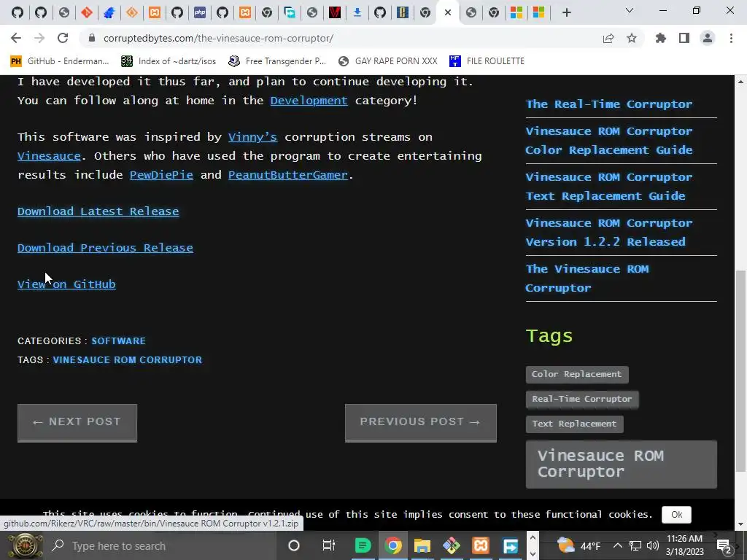Viewport: 747px width, 560px height.
Task: Click Download Latest Release
Action: [98, 211]
